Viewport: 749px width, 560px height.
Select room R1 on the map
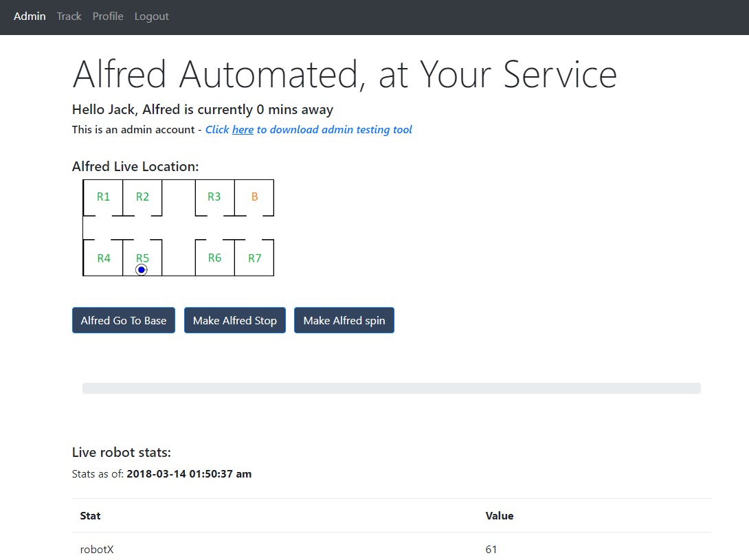(103, 197)
